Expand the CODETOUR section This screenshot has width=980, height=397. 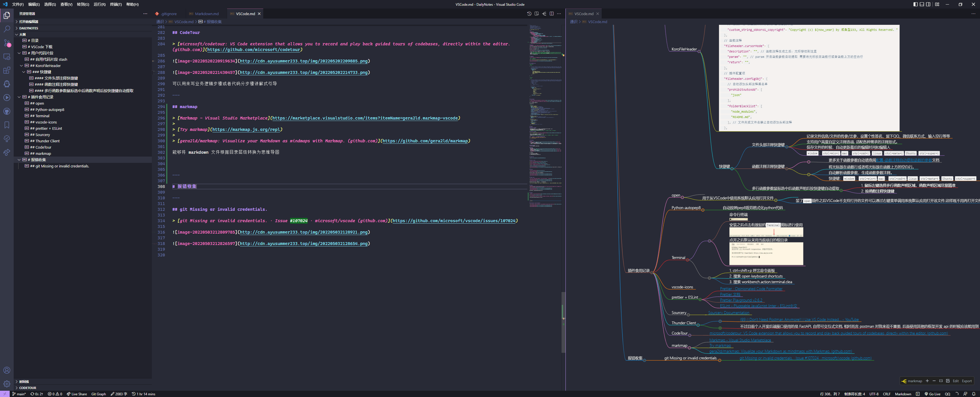[x=83, y=388]
